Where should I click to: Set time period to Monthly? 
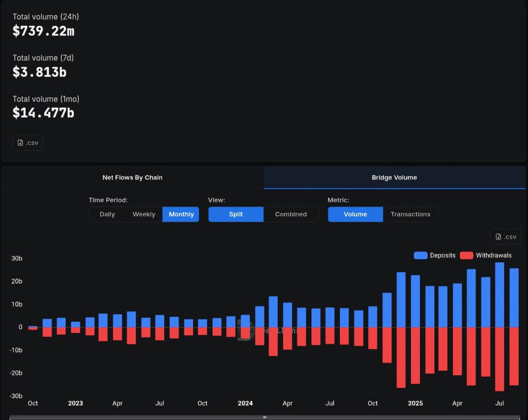pyautogui.click(x=181, y=214)
